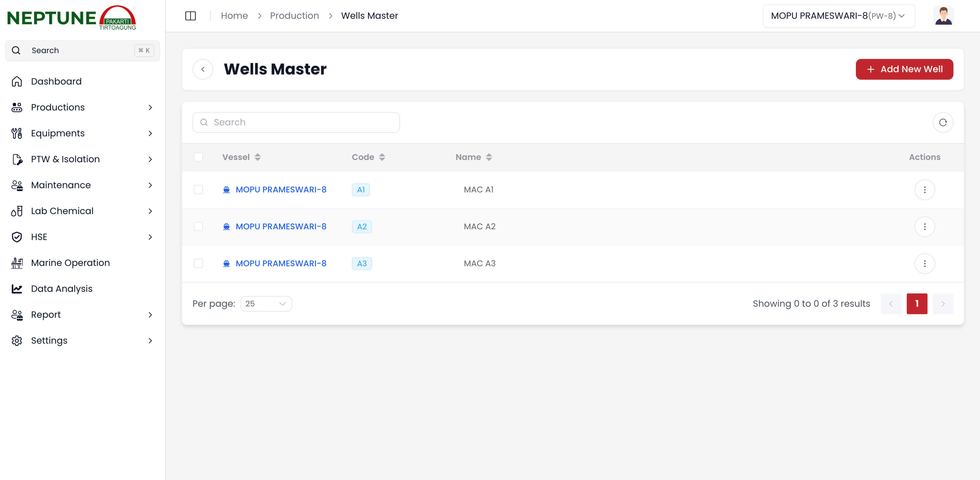Open actions menu for MAC A3 row

click(925, 264)
